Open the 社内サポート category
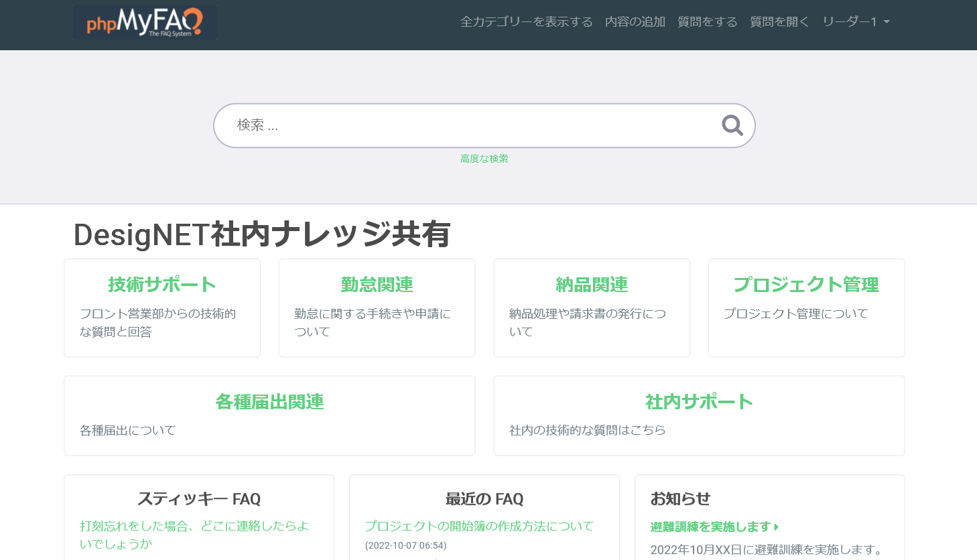Viewport: 977px width, 560px height. pyautogui.click(x=699, y=402)
